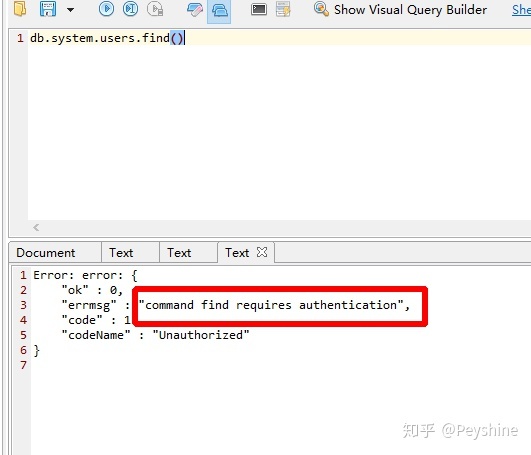This screenshot has height=455, width=531.
Task: Close the active Text tab
Action: point(262,252)
